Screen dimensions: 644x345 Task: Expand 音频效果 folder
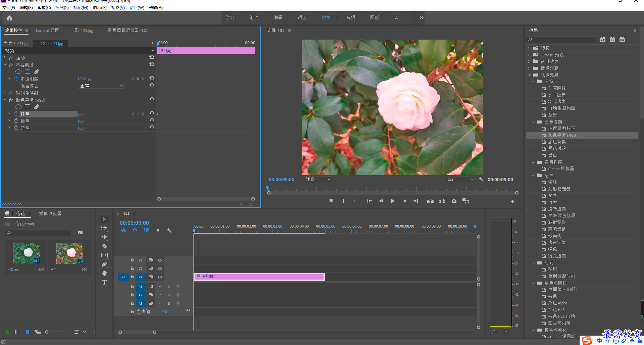click(529, 61)
